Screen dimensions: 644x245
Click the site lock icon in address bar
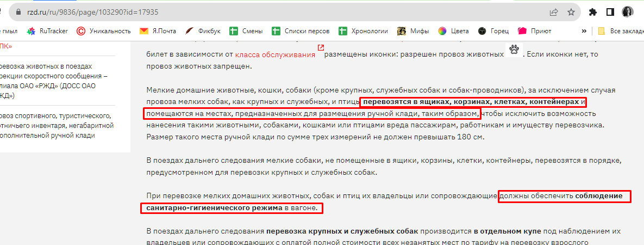(17, 13)
